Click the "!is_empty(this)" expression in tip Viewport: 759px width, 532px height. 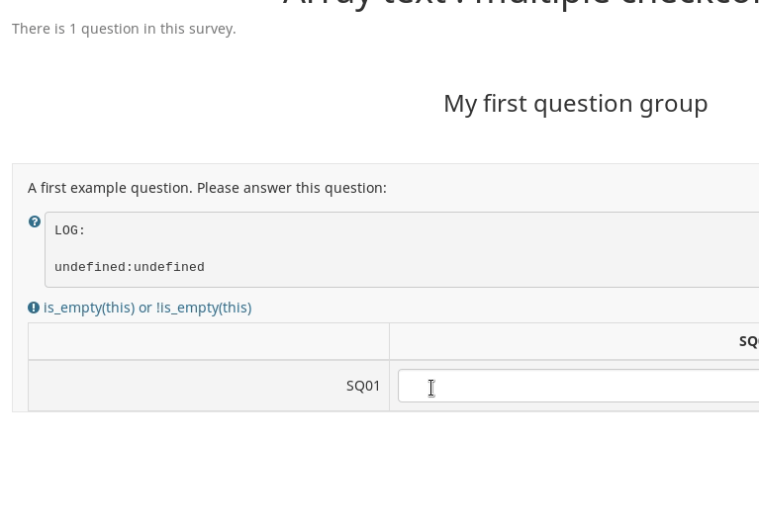[x=204, y=308]
